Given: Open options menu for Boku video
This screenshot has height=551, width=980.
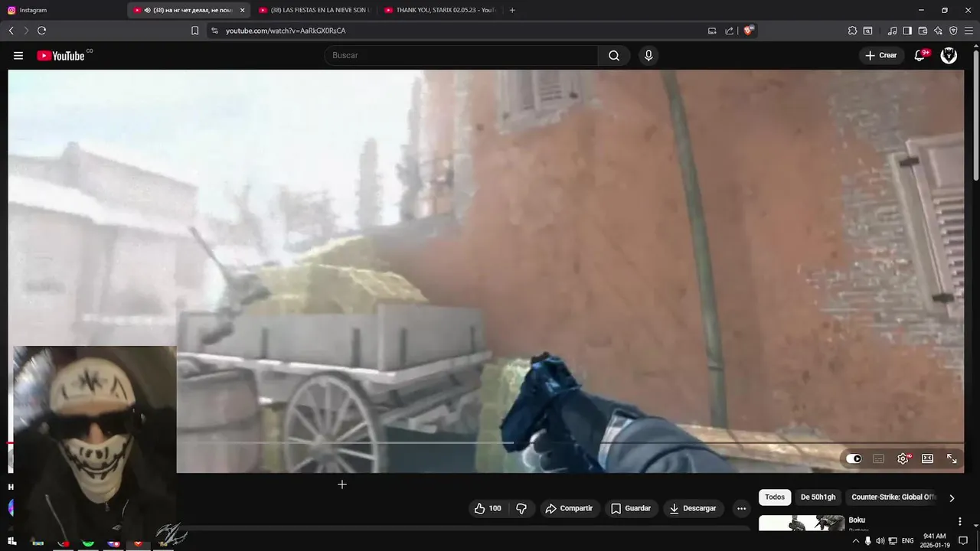Looking at the screenshot, I should [959, 521].
